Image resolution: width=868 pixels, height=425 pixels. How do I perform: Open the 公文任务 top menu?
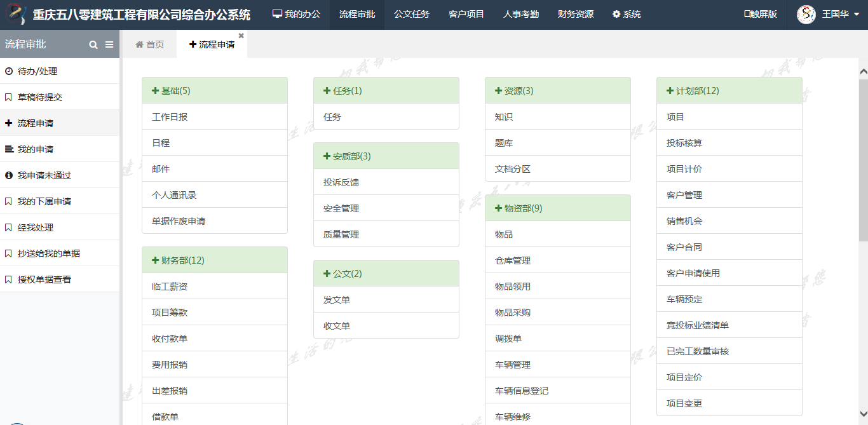pos(411,15)
